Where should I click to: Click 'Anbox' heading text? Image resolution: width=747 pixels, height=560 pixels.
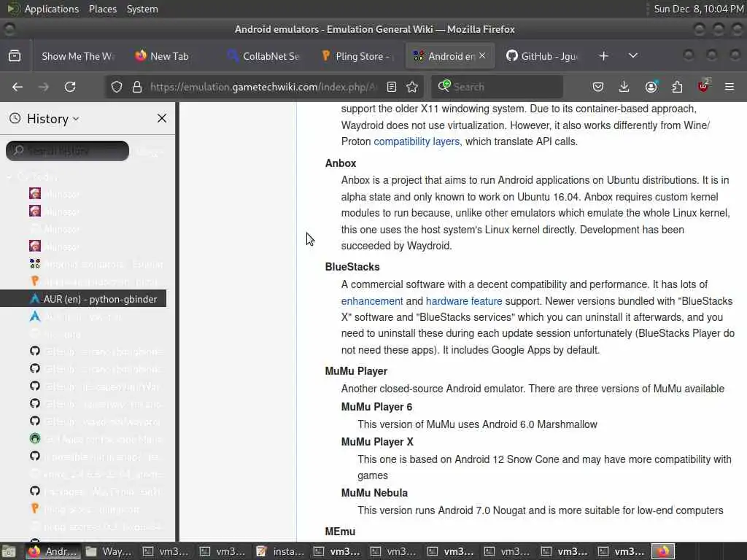[341, 163]
